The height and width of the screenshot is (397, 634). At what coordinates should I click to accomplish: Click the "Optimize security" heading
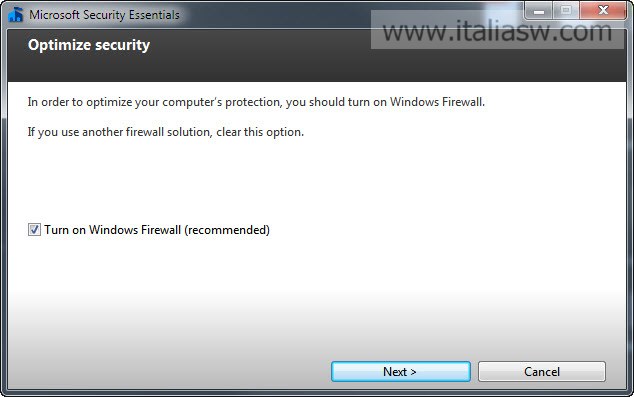tap(89, 45)
